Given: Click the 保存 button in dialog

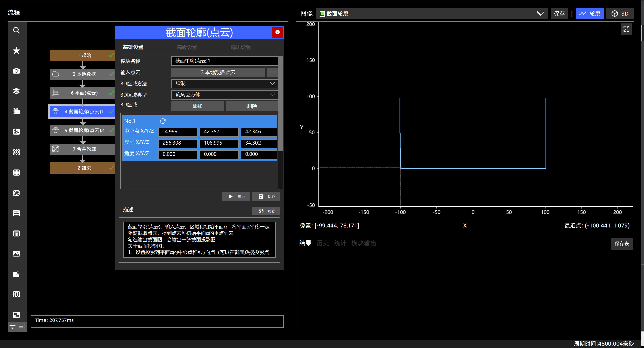Looking at the screenshot, I should point(266,197).
